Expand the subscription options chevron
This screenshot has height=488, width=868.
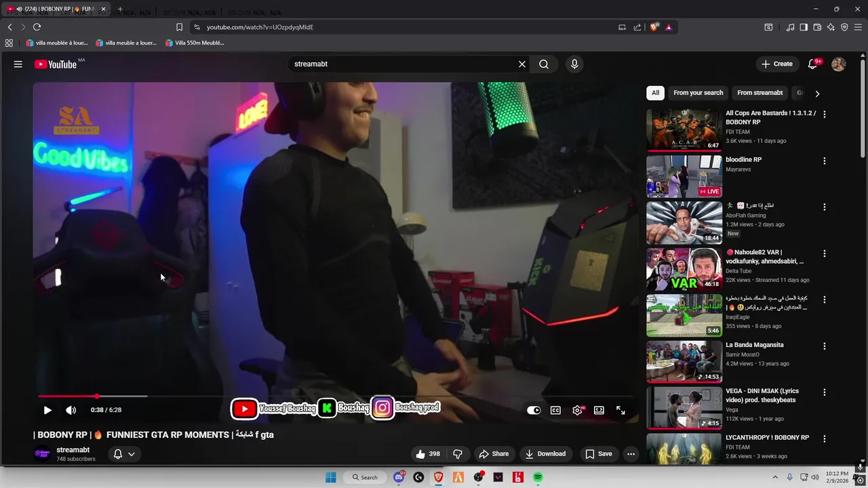[132, 454]
